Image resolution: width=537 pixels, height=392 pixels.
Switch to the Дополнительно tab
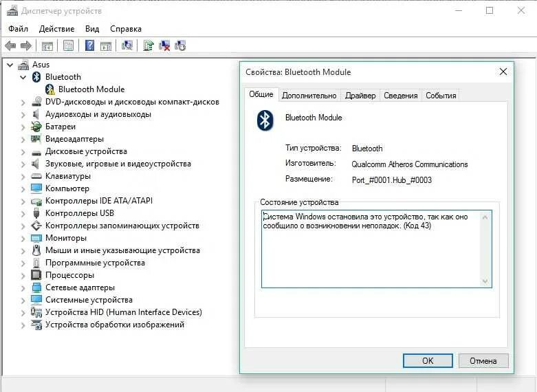[x=309, y=96]
